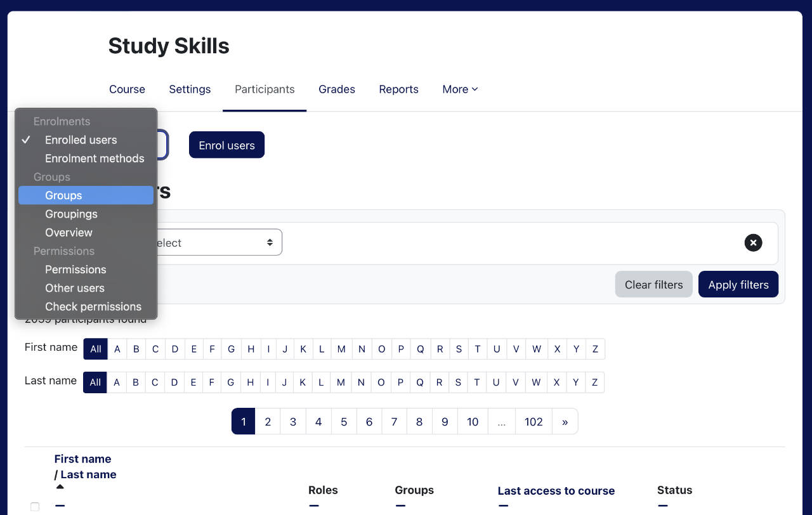Filter First name by letter M
This screenshot has width=812, height=515.
point(341,349)
